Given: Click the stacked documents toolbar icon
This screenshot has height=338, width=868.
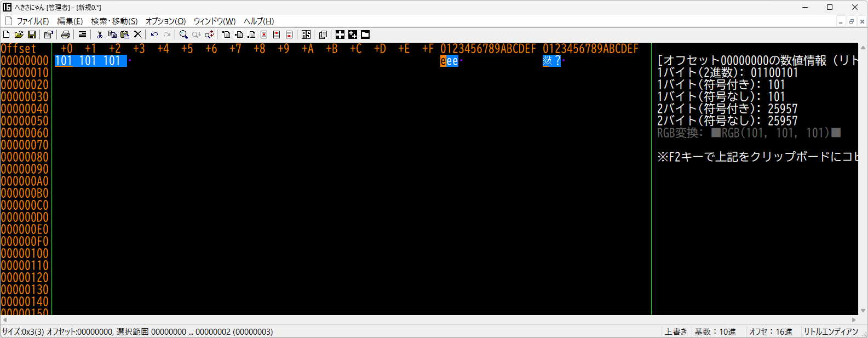Looking at the screenshot, I should coord(323,35).
